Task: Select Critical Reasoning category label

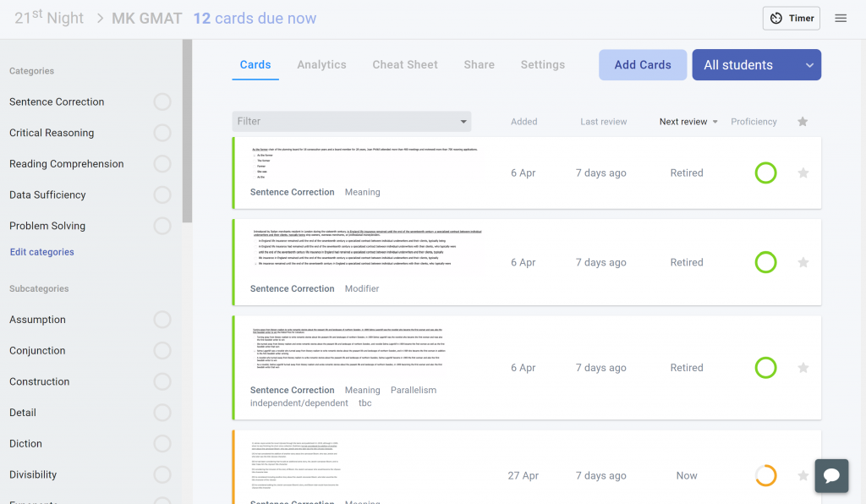Action: pyautogui.click(x=52, y=133)
